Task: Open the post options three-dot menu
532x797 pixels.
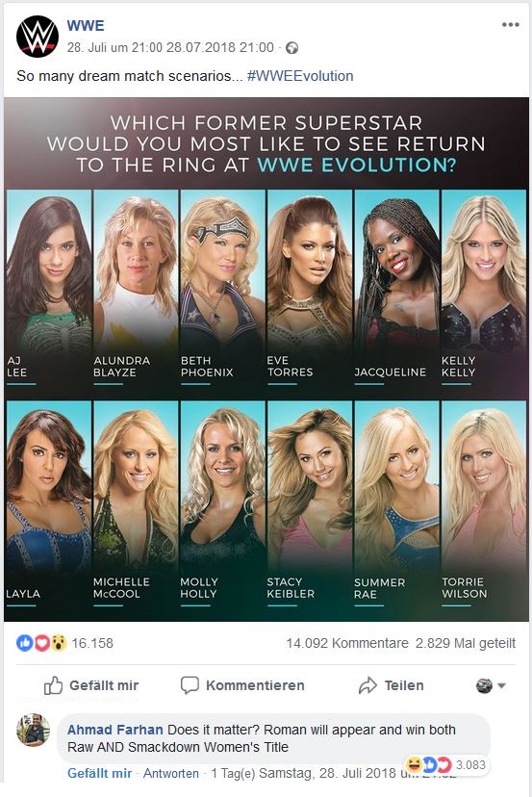Action: click(510, 25)
